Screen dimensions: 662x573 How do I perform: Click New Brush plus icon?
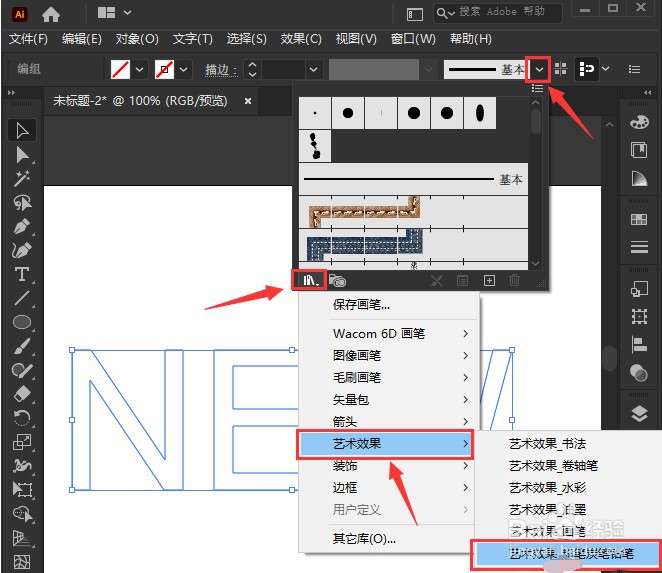pos(489,280)
